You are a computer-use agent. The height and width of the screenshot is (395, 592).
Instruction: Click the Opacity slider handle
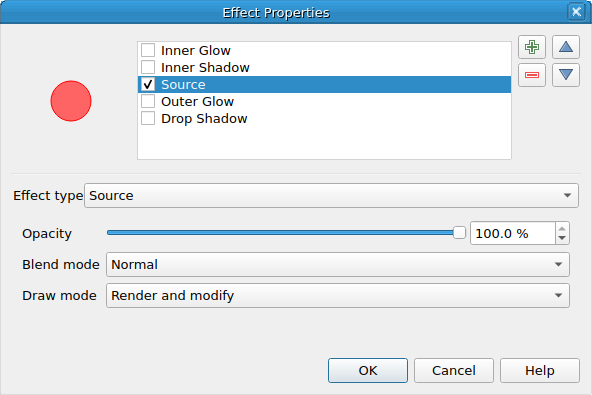pos(459,233)
